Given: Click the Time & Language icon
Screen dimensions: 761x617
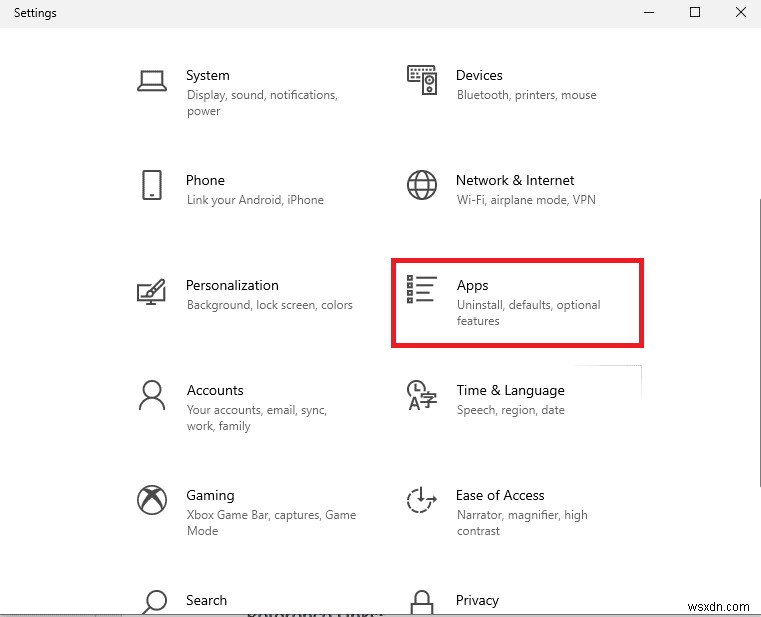Looking at the screenshot, I should tap(422, 395).
